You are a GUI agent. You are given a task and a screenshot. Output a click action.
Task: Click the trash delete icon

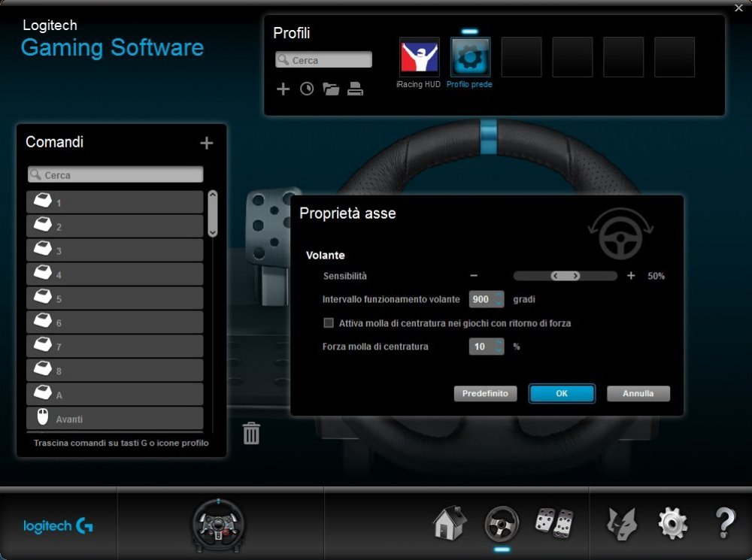tap(251, 433)
